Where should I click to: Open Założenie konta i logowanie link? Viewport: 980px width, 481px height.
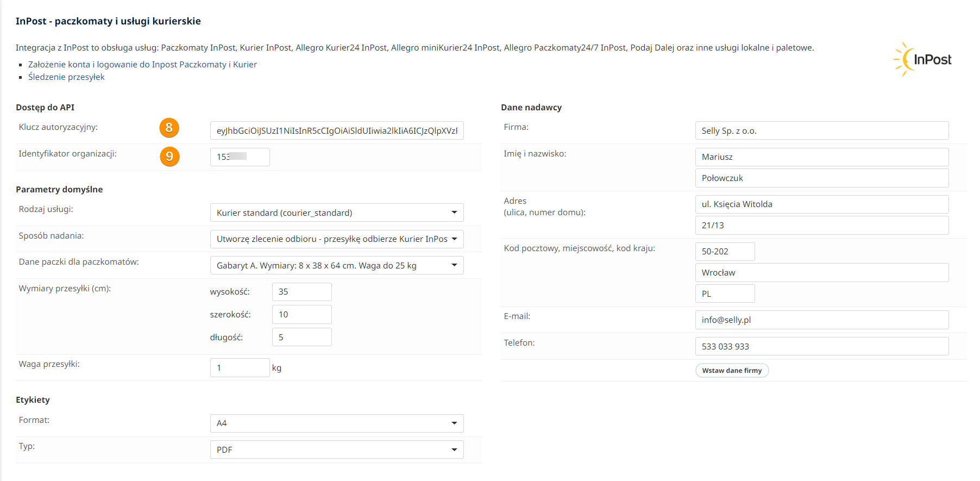[x=142, y=64]
